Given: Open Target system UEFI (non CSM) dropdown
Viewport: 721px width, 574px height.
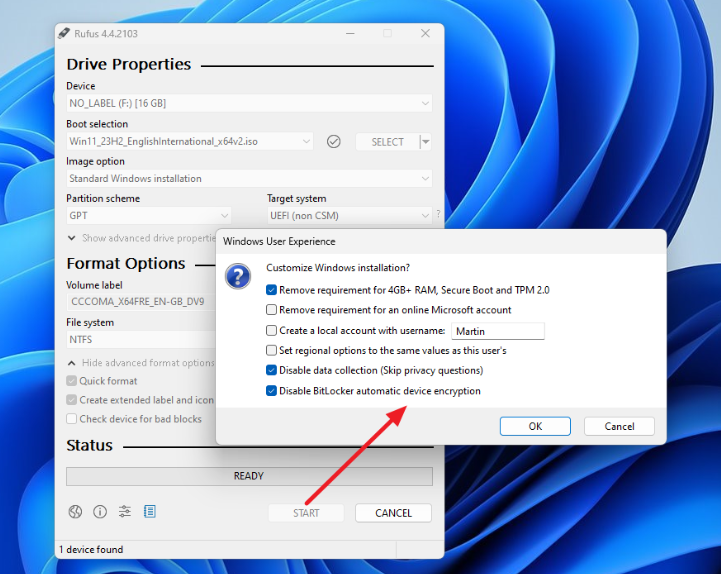Looking at the screenshot, I should coord(349,216).
